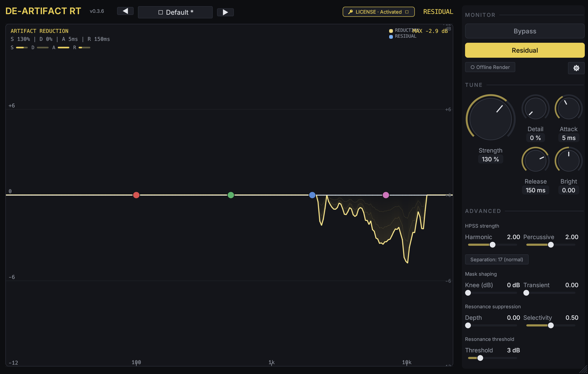Edit the Bright 0.00 value
Screen dimensions: 588x374
click(x=569, y=190)
